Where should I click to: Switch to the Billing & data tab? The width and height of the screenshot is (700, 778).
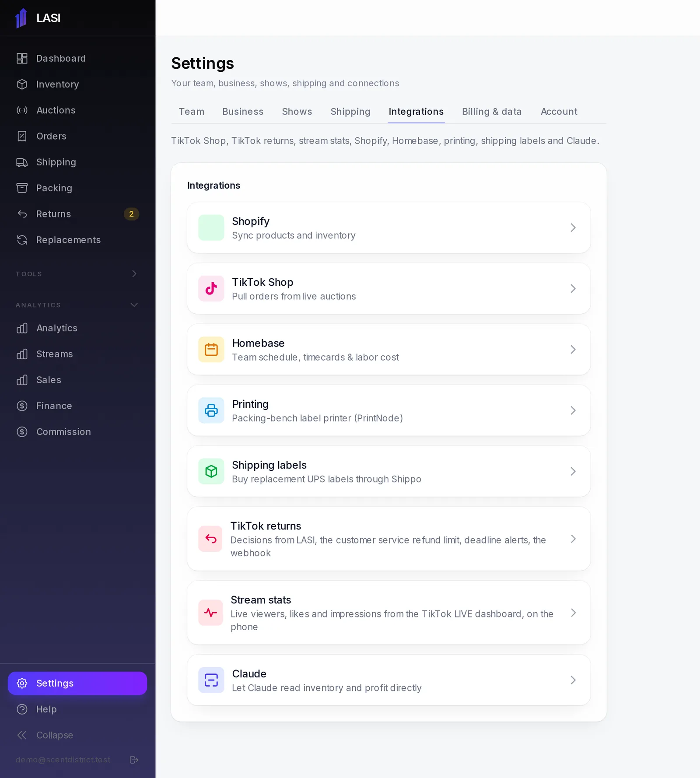coord(492,112)
